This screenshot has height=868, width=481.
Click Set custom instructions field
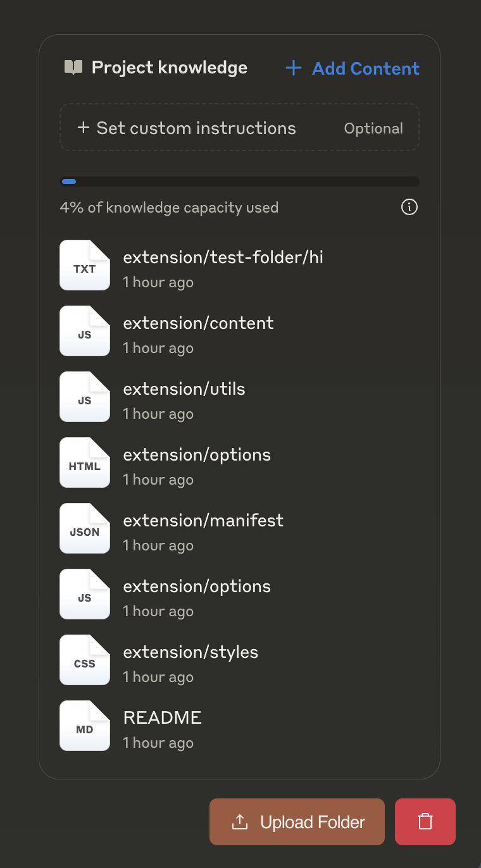coord(239,127)
